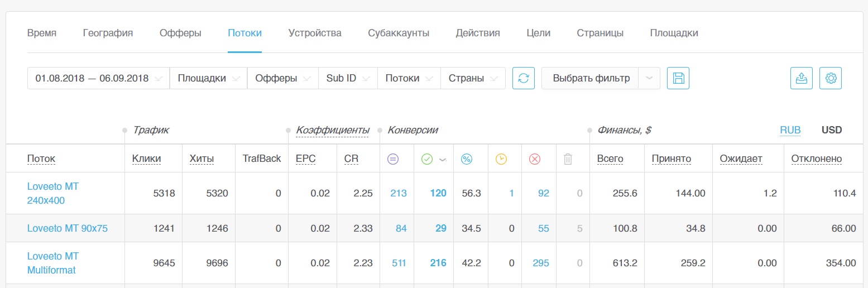This screenshot has width=868, height=288.
Task: Sort by green accepted conversions check icon
Action: [x=427, y=159]
